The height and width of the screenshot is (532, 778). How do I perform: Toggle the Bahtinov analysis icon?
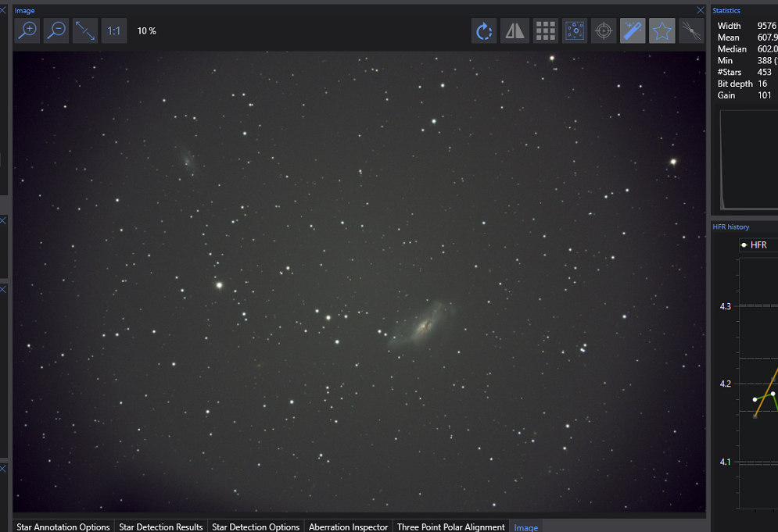tap(691, 30)
